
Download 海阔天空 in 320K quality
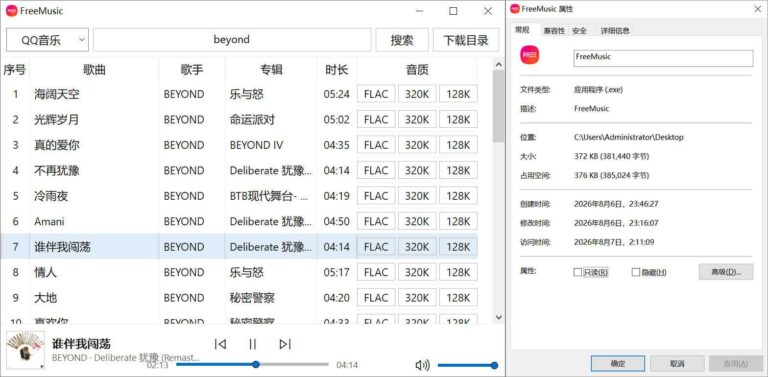[417, 94]
